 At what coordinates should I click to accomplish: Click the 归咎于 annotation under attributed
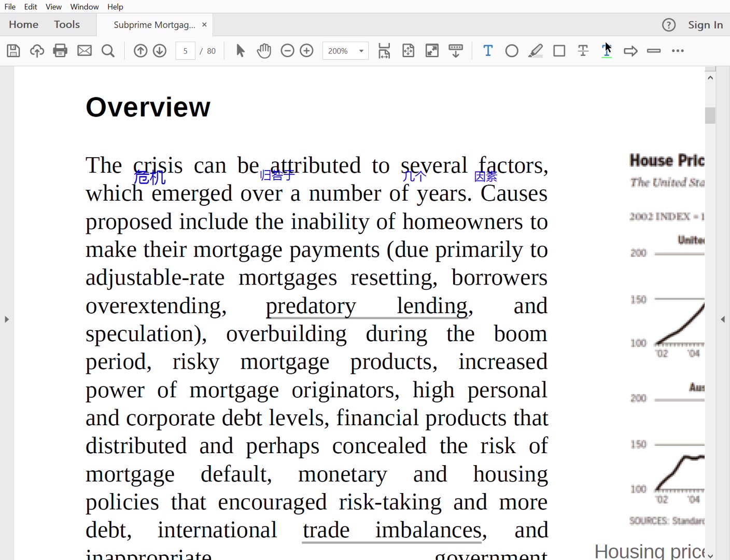click(277, 175)
